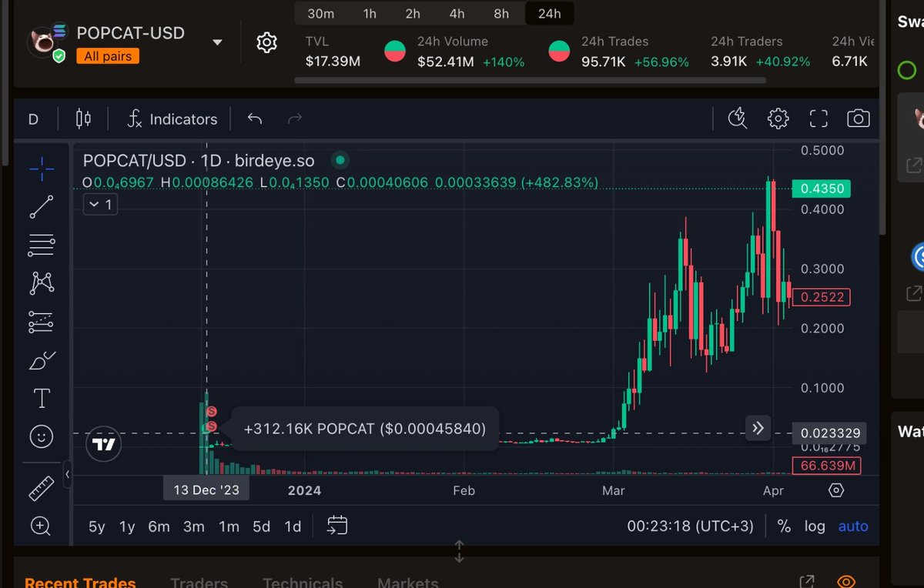This screenshot has width=924, height=588.
Task: Redo the chart action
Action: (x=294, y=119)
